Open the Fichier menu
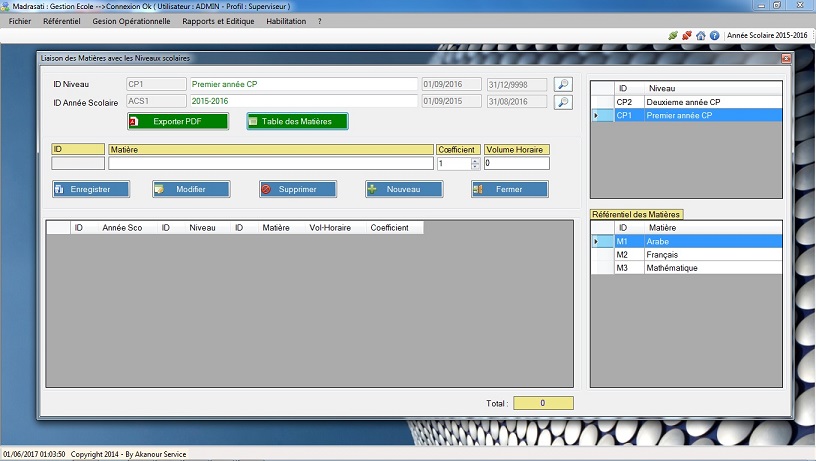816x461 pixels. tap(20, 21)
